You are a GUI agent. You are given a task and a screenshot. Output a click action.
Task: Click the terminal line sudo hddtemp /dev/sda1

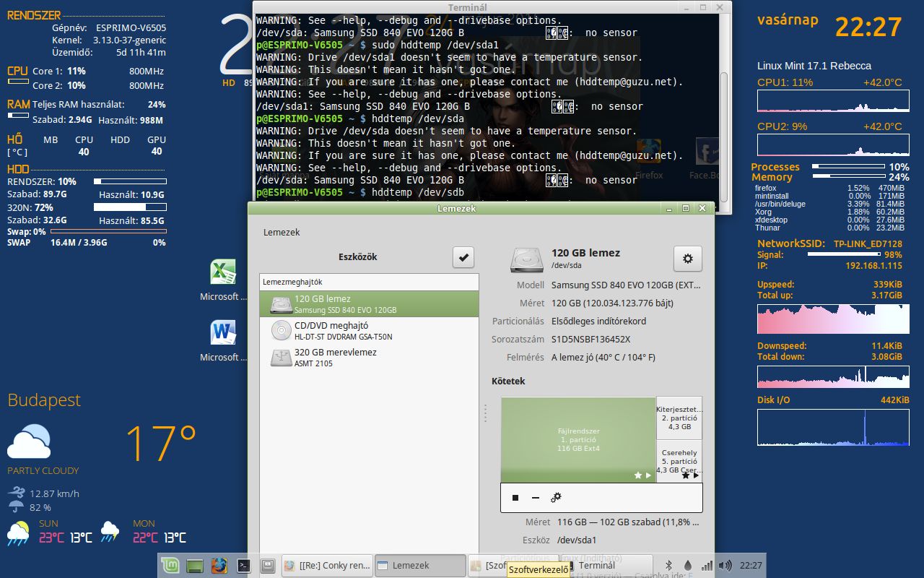[x=378, y=45]
